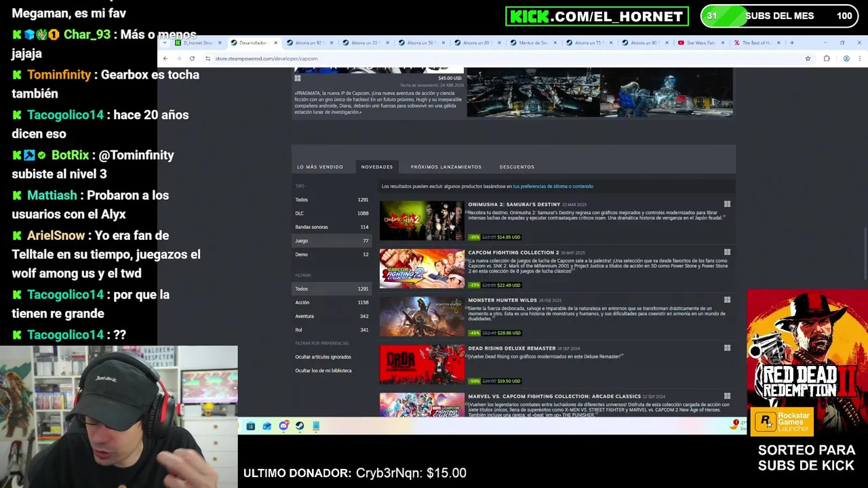Open Onimusha 2: Samurai's Destiny title
The width and height of the screenshot is (868, 488).
514,204
